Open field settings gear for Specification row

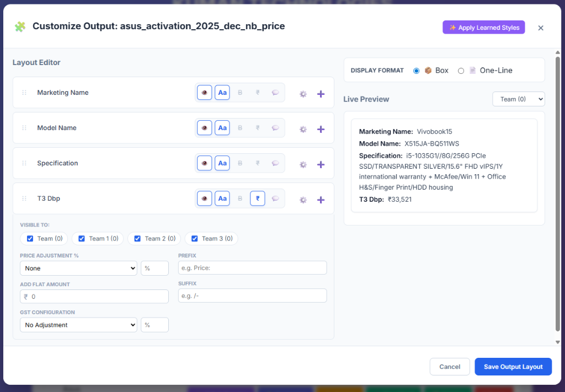pyautogui.click(x=303, y=164)
